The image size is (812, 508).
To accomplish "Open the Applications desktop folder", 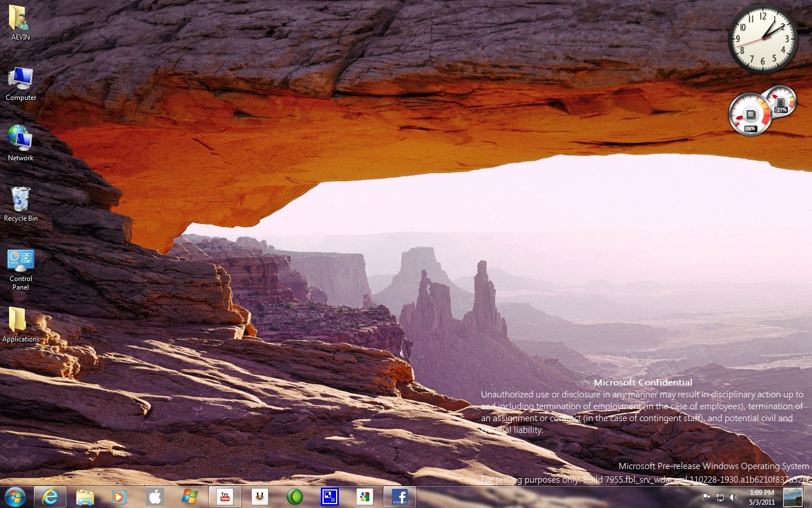I will click(20, 322).
